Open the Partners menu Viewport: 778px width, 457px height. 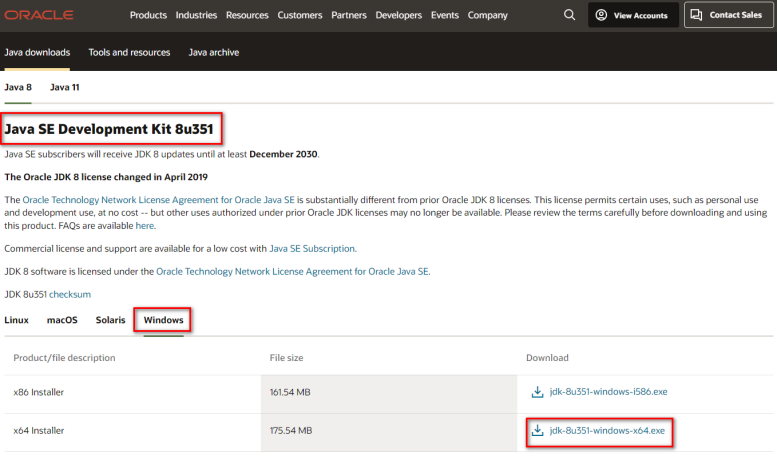(349, 15)
